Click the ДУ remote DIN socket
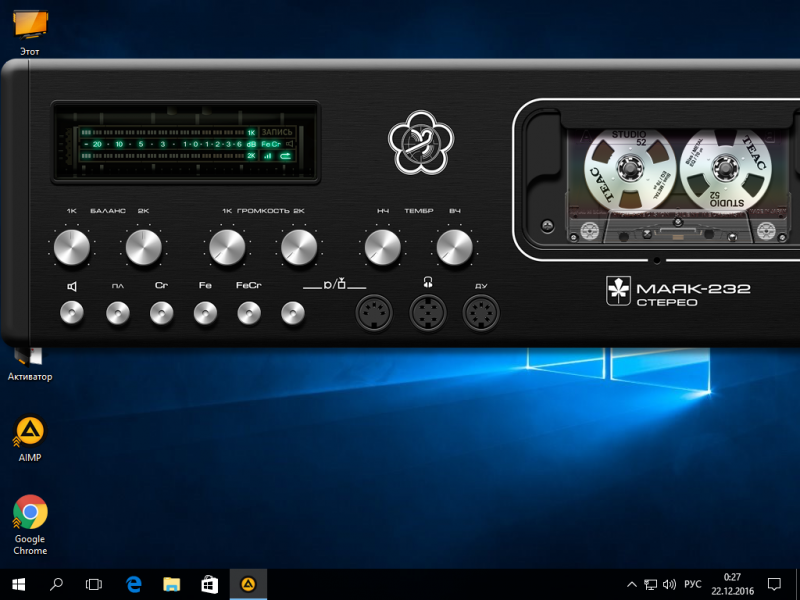Viewport: 800px width, 600px height. click(481, 313)
